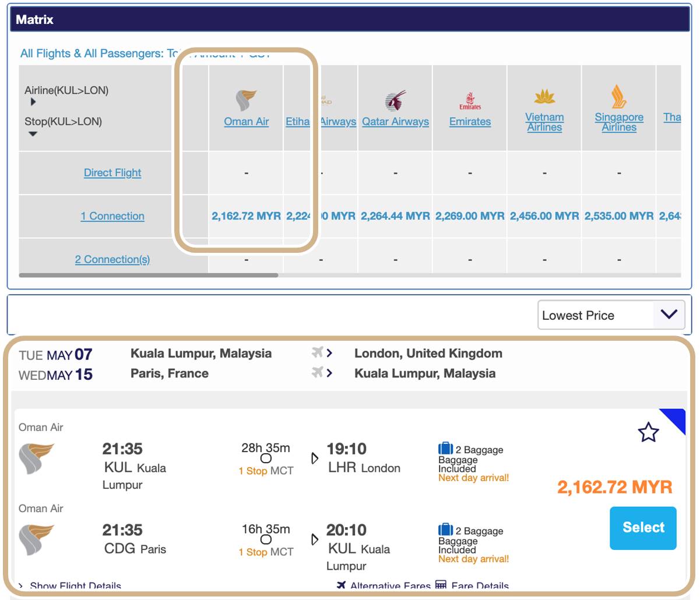
Task: Open the Vietnam Airlines link
Action: pos(544,122)
